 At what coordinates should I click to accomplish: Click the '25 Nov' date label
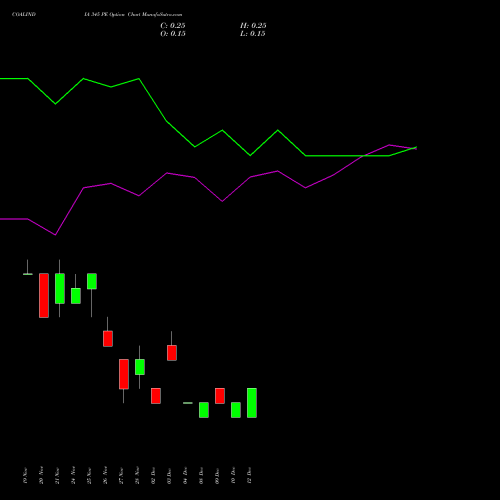click(x=89, y=475)
